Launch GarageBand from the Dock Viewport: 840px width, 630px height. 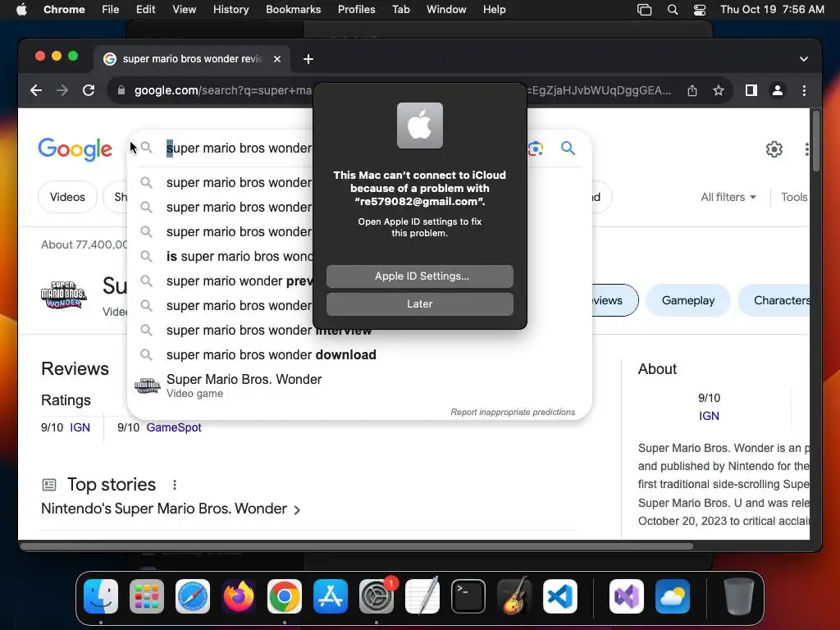[514, 596]
